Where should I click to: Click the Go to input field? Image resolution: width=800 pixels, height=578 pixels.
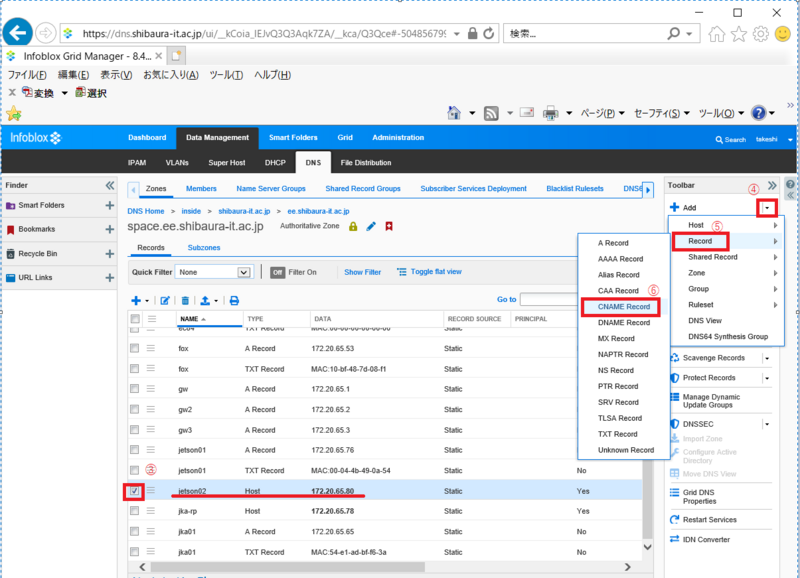tap(548, 299)
